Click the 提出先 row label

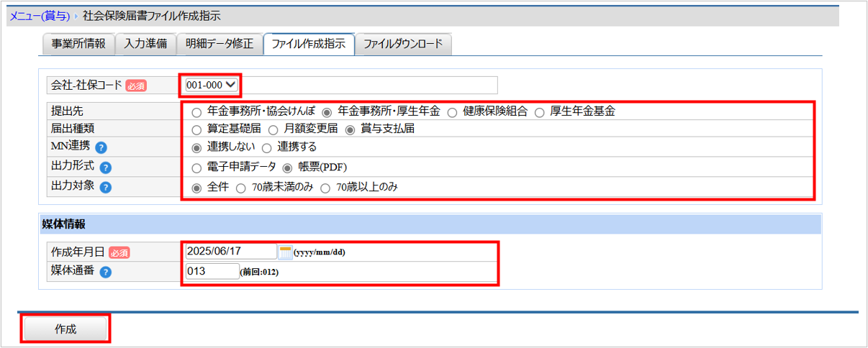tap(66, 111)
